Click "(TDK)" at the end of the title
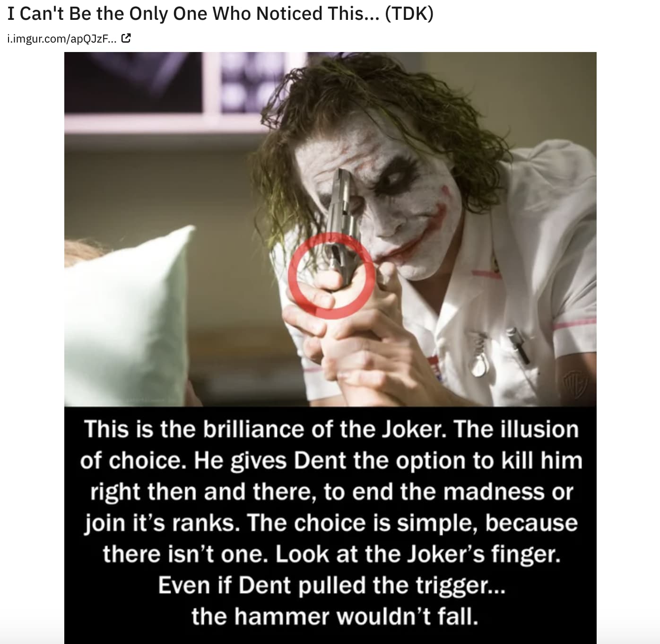Screen dimensions: 660x644 click(x=409, y=14)
